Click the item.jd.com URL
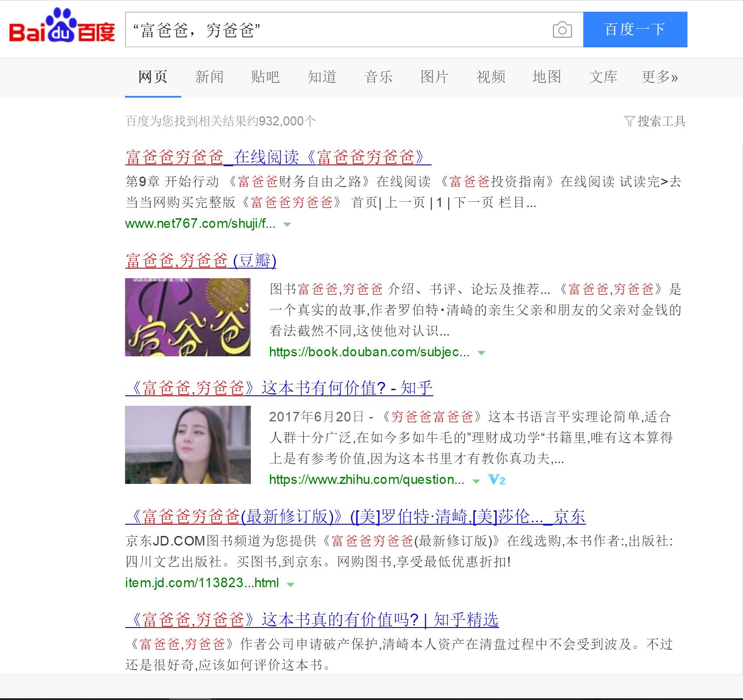 (202, 583)
